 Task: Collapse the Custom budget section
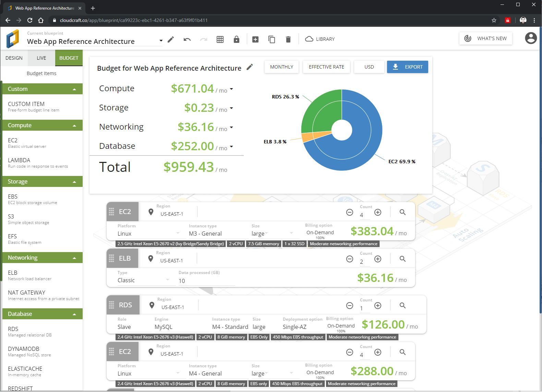tap(74, 89)
